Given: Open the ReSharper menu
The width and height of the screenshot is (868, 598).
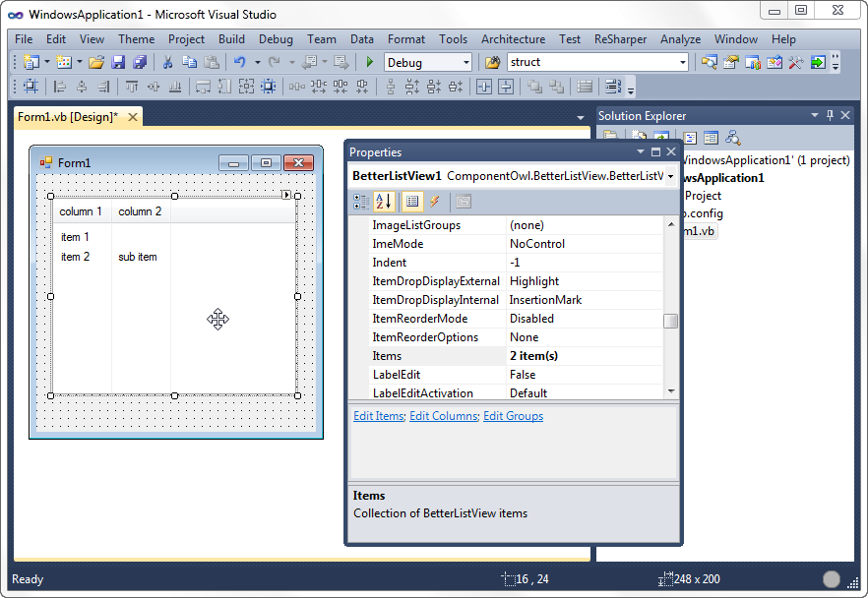Looking at the screenshot, I should pos(620,39).
